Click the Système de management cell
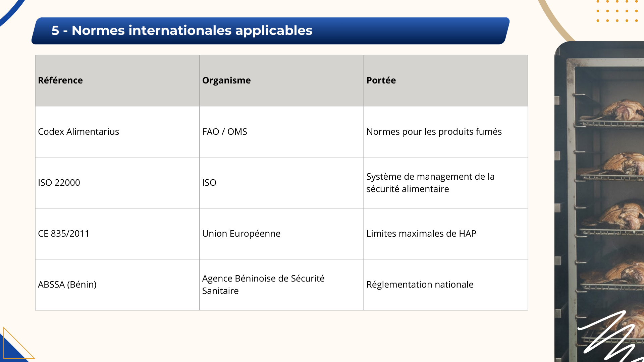Viewport: 644px width, 362px height. tap(446, 183)
